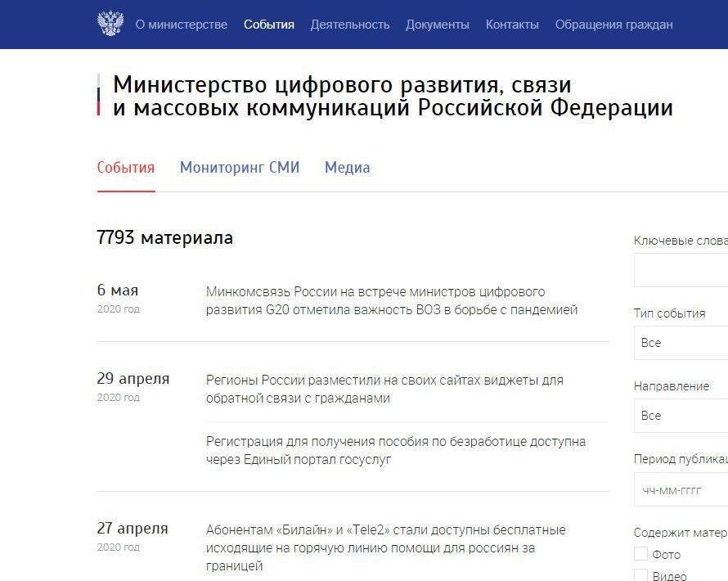The width and height of the screenshot is (728, 581).
Task: Open «Обращения граждан» in the navigation
Action: [613, 25]
